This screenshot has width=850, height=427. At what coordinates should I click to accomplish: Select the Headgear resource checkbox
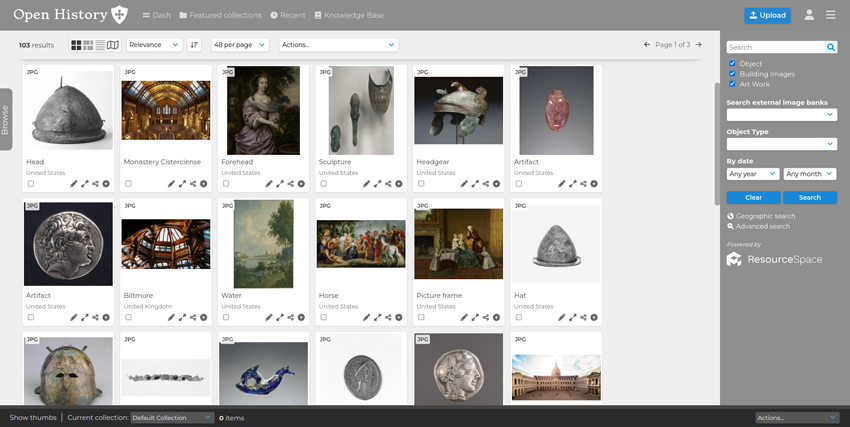pyautogui.click(x=421, y=184)
